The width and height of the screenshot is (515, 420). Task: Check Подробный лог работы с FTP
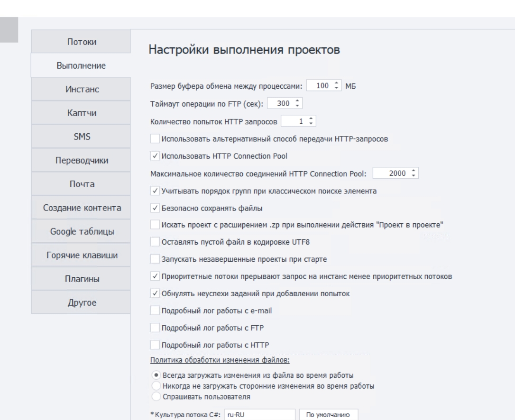(155, 328)
